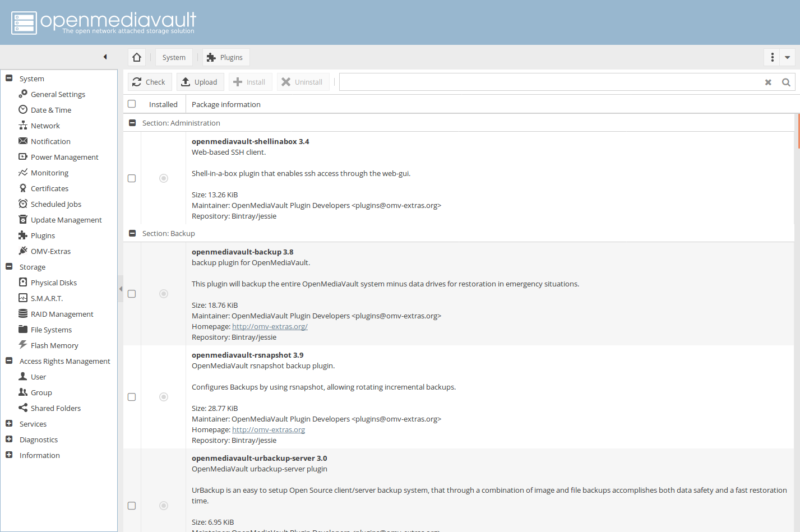Check the openmediavault-urbackup-server checkbox
The width and height of the screenshot is (800, 532).
pos(132,506)
